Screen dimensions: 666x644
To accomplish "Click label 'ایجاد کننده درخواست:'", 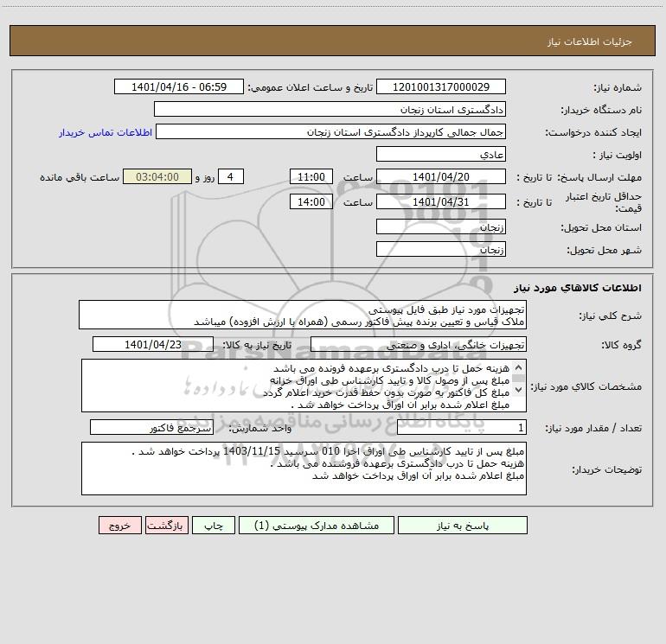I will click(593, 132).
